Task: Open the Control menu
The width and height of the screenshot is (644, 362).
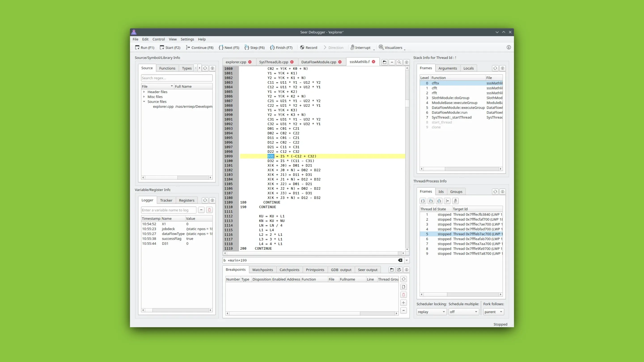Action: click(x=159, y=39)
